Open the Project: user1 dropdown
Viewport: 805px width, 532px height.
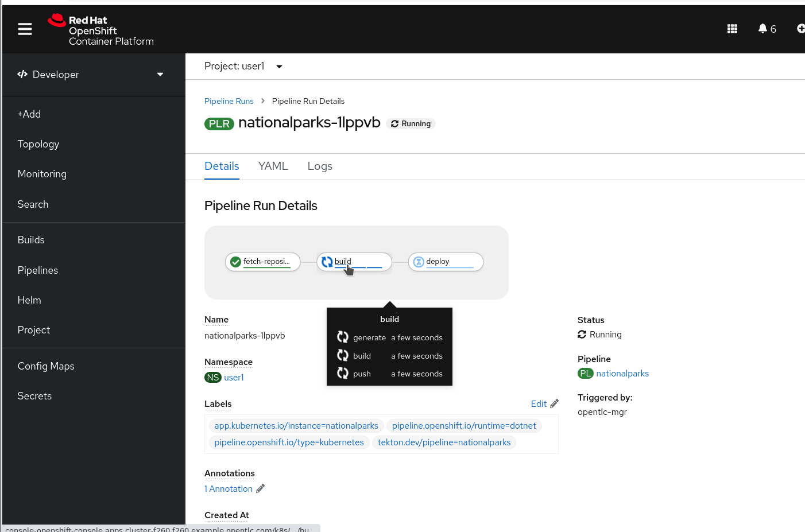point(243,67)
